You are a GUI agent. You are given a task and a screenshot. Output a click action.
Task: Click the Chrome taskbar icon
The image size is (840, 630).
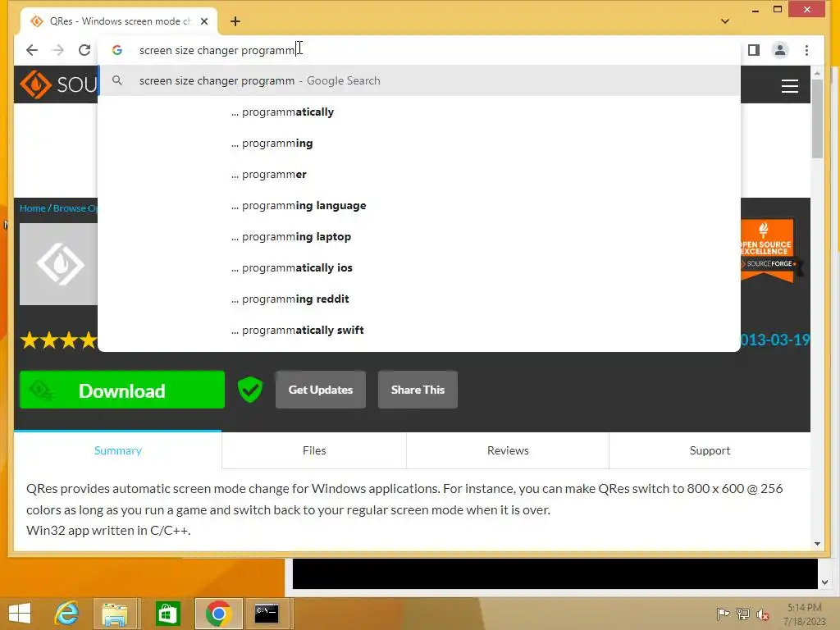coord(218,614)
